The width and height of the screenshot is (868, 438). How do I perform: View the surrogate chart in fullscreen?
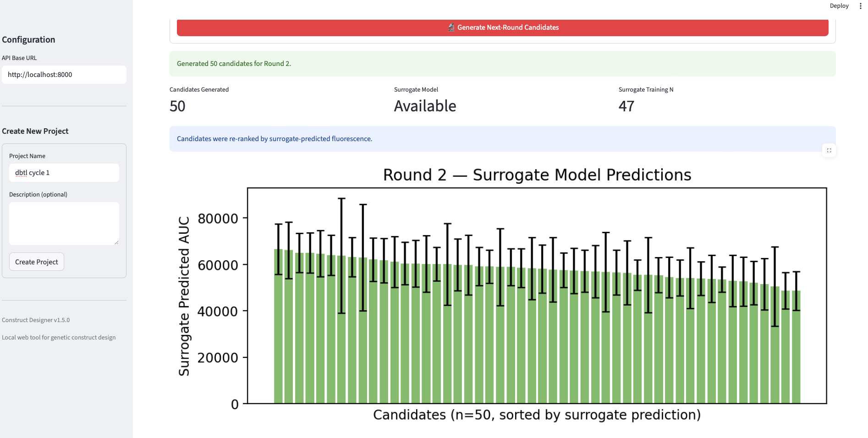(829, 150)
